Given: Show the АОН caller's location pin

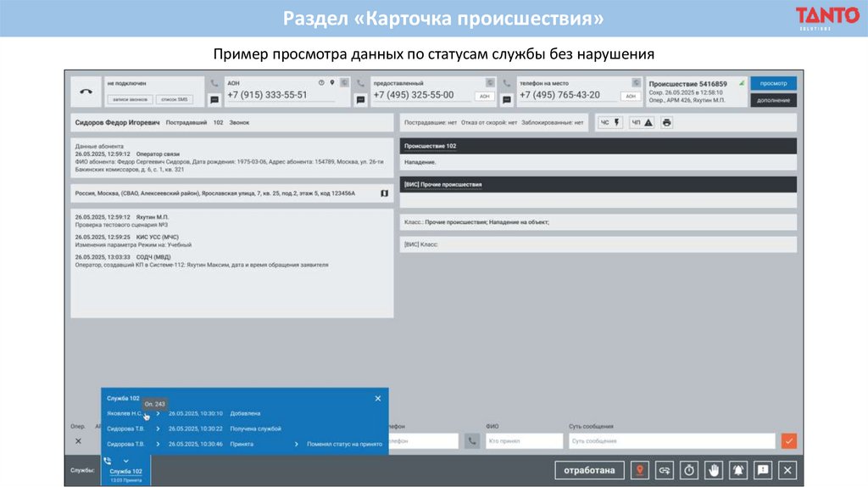Looking at the screenshot, I should point(332,82).
